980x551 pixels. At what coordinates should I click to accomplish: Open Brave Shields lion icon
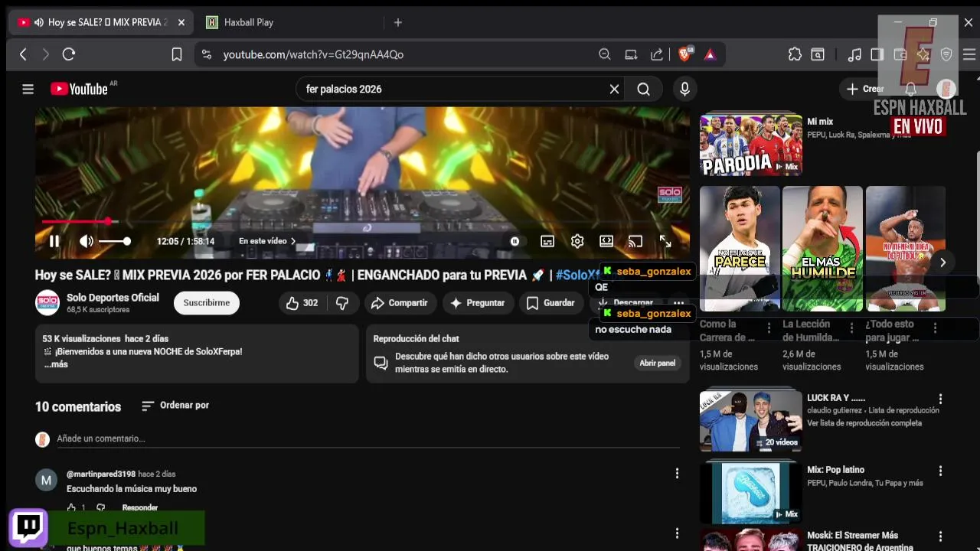point(685,54)
